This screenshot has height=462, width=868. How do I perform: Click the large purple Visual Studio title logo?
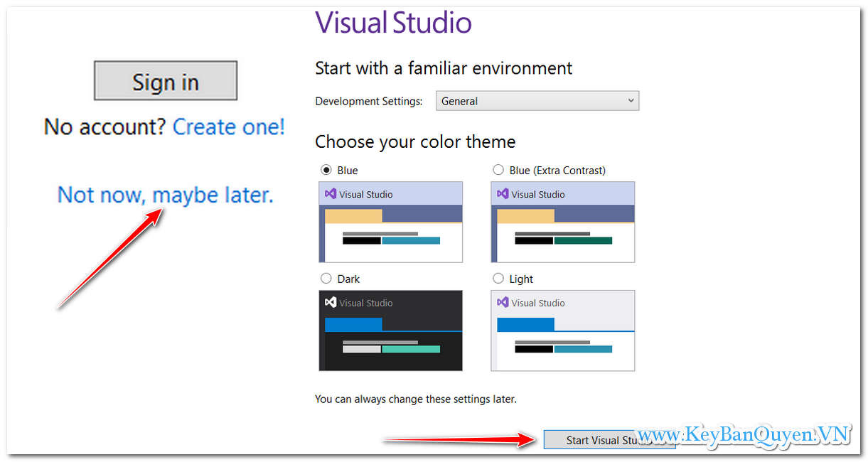click(393, 23)
